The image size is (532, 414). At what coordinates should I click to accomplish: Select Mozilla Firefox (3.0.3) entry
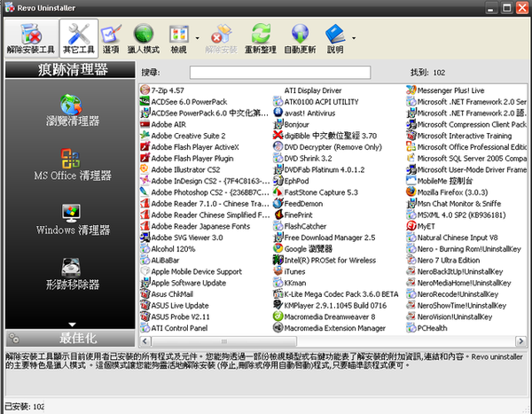tap(447, 192)
